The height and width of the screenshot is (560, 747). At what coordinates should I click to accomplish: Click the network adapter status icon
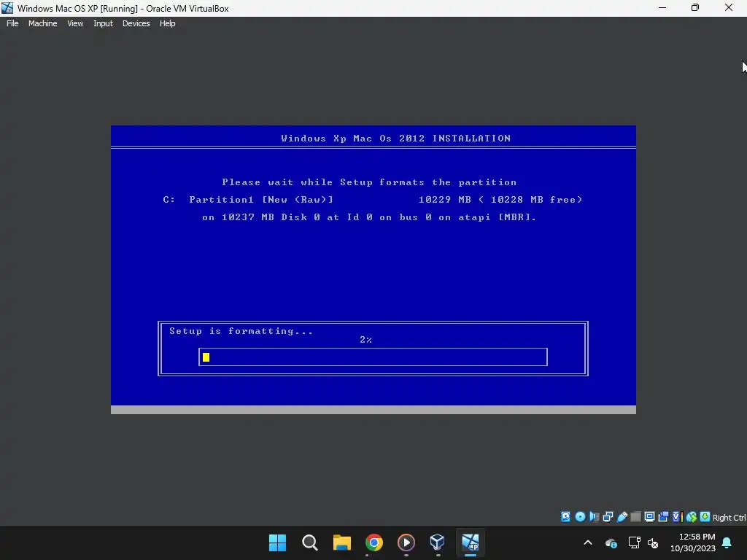coord(608,517)
